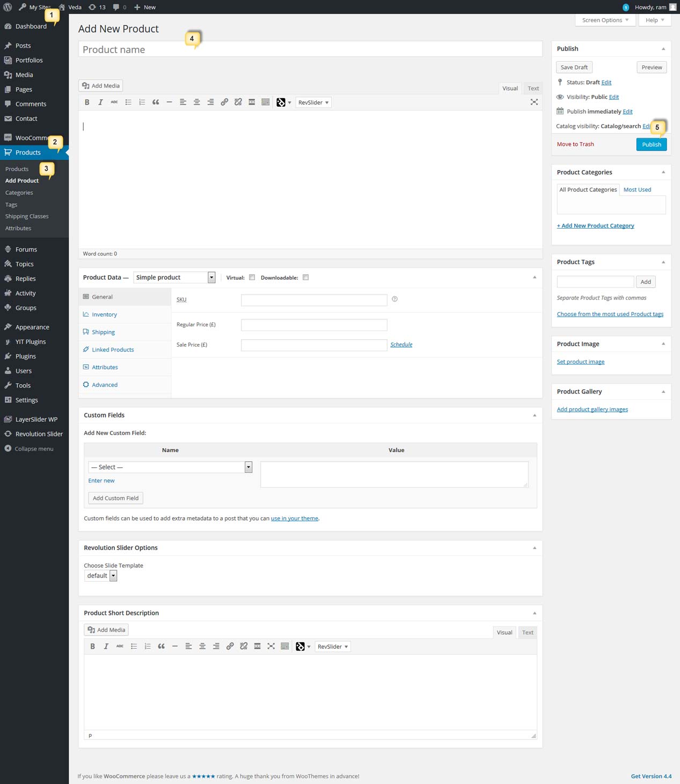The image size is (680, 784).
Task: Switch the main editor to the Text tab
Action: 533,89
